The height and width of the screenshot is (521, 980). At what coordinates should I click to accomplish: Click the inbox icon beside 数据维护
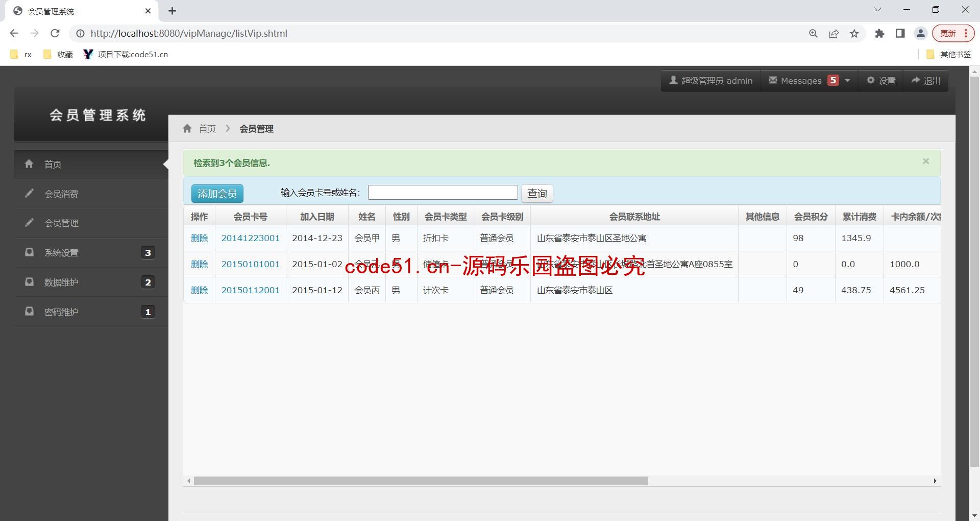[30, 281]
